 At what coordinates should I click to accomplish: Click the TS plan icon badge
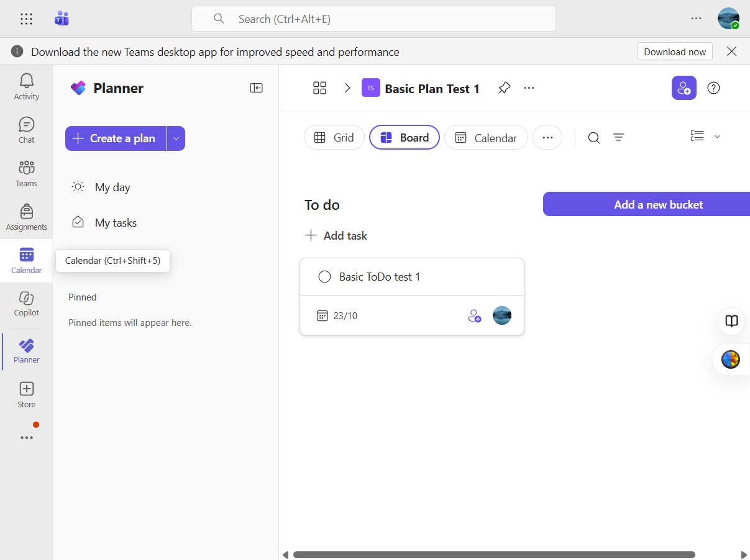pyautogui.click(x=371, y=88)
